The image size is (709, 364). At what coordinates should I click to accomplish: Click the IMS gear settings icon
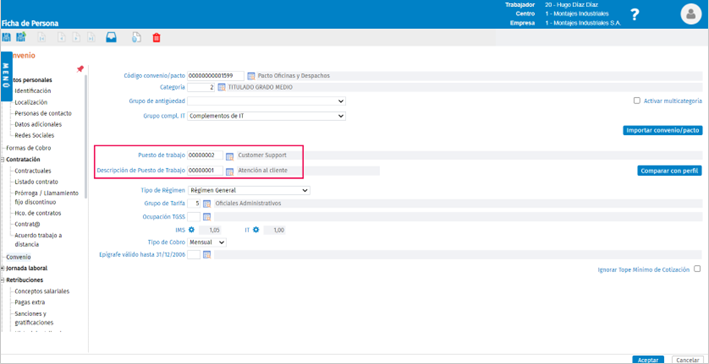coord(191,230)
